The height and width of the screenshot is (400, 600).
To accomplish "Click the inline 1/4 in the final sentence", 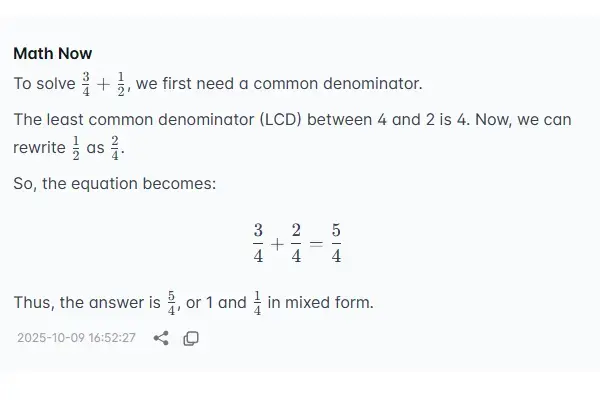I will click(x=256, y=302).
